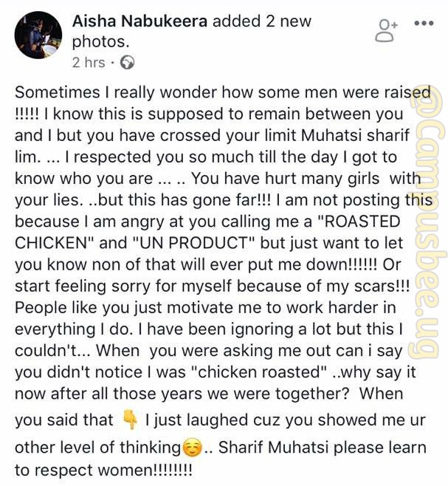This screenshot has width=448, height=486.
Task: Click the blushing smiley emoji
Action: tap(193, 448)
